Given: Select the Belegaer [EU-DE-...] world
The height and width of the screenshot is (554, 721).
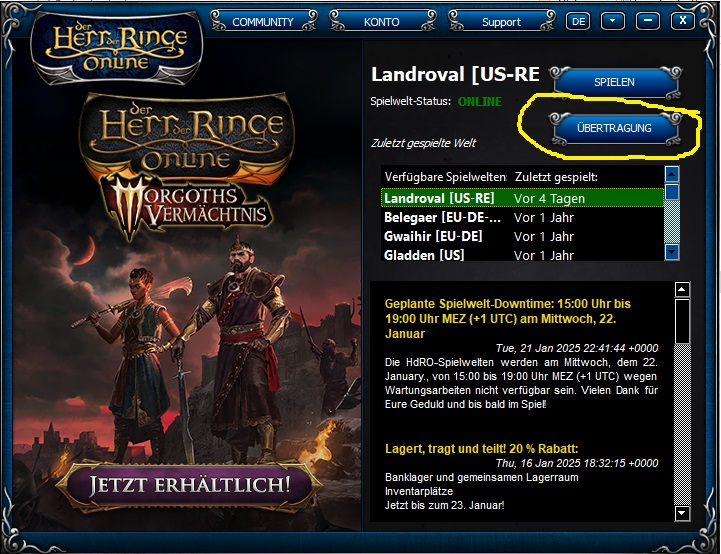Looking at the screenshot, I should click(x=522, y=217).
